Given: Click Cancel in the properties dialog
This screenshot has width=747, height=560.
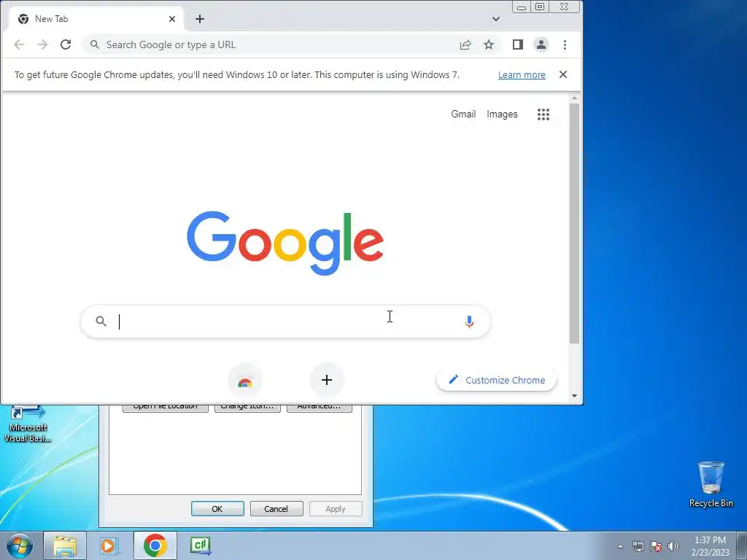Looking at the screenshot, I should [276, 508].
